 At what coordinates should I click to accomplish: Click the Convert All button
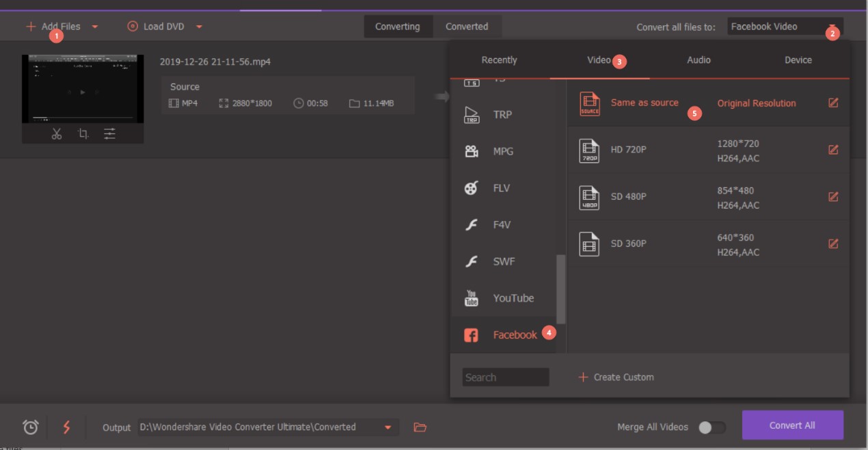[792, 425]
